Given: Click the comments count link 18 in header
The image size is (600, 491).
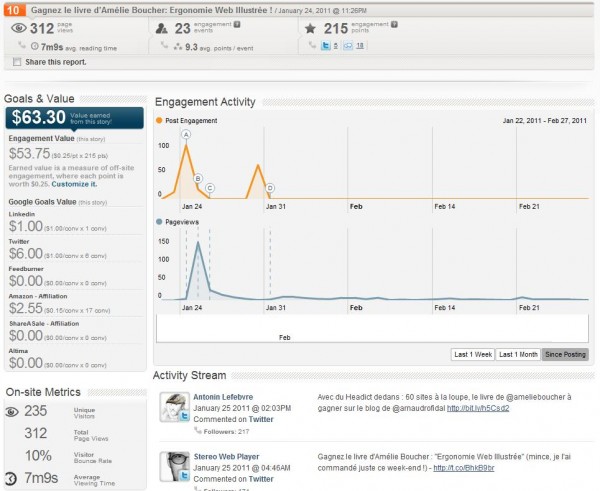Looking at the screenshot, I should coord(360,46).
